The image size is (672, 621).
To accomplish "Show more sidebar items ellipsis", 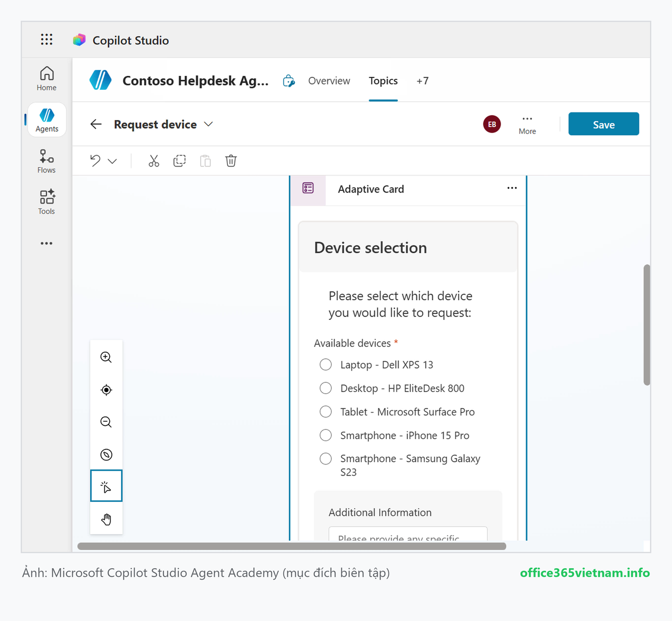I will click(x=47, y=244).
